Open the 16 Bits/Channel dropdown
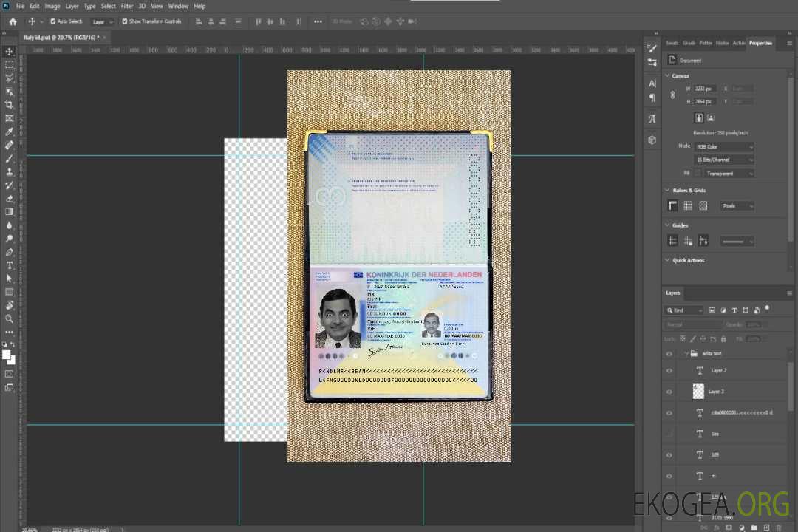The width and height of the screenshot is (798, 532). pyautogui.click(x=724, y=160)
